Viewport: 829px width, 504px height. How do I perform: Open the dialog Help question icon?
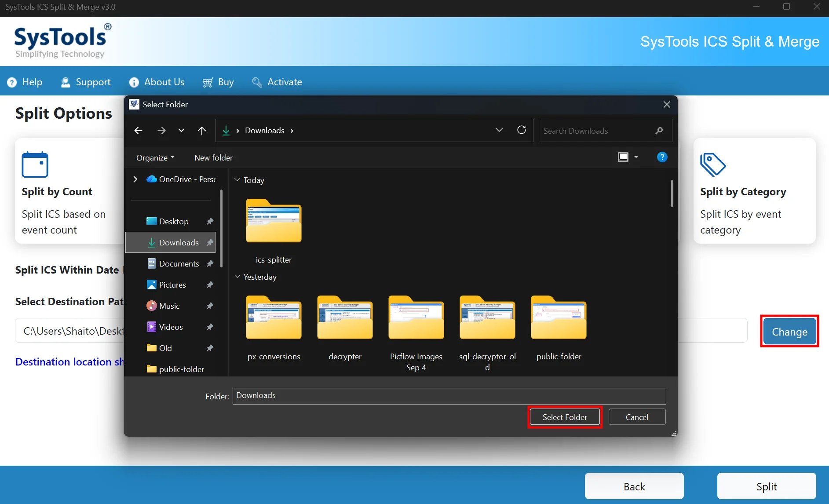(x=662, y=157)
